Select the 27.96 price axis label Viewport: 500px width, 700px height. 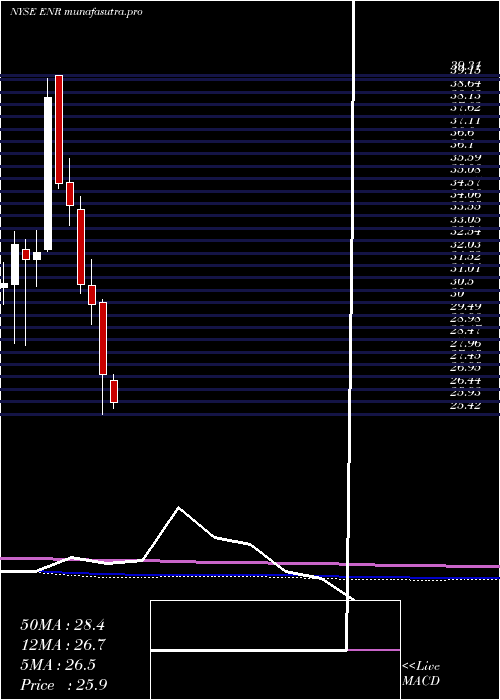465,344
